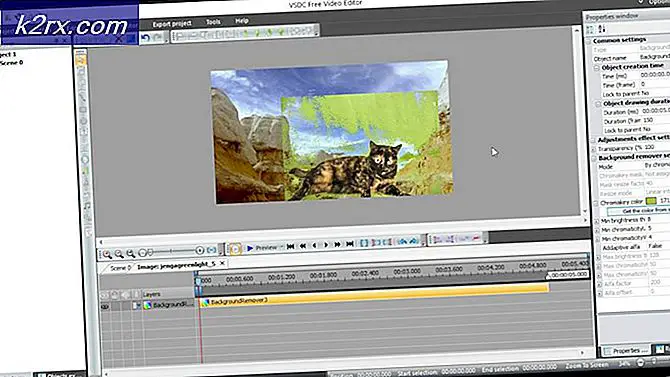Jump to the start of the scene
Screen dimensions: 670x377
coord(291,246)
